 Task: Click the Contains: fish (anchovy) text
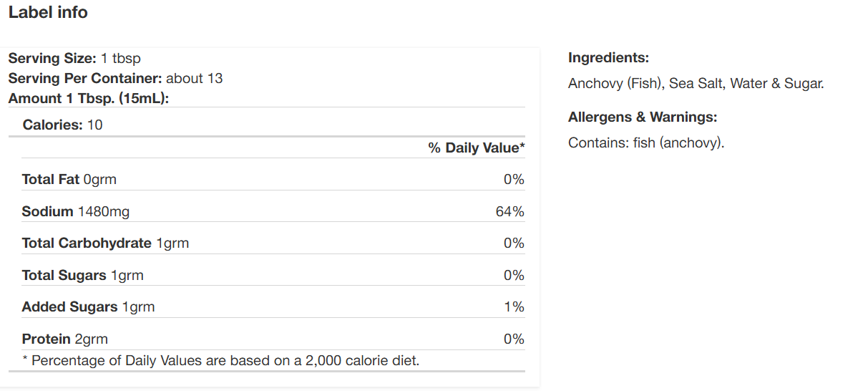coord(646,143)
